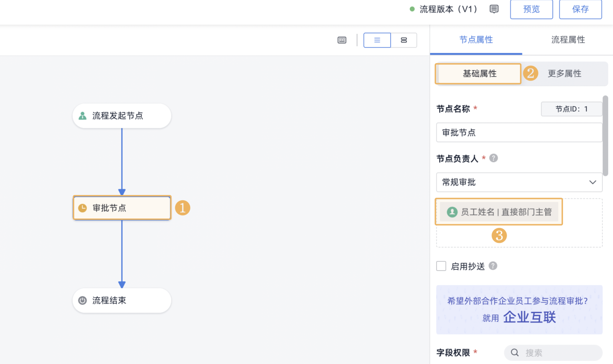Select the 基础属性 toggle segment
The image size is (613, 364).
[479, 74]
